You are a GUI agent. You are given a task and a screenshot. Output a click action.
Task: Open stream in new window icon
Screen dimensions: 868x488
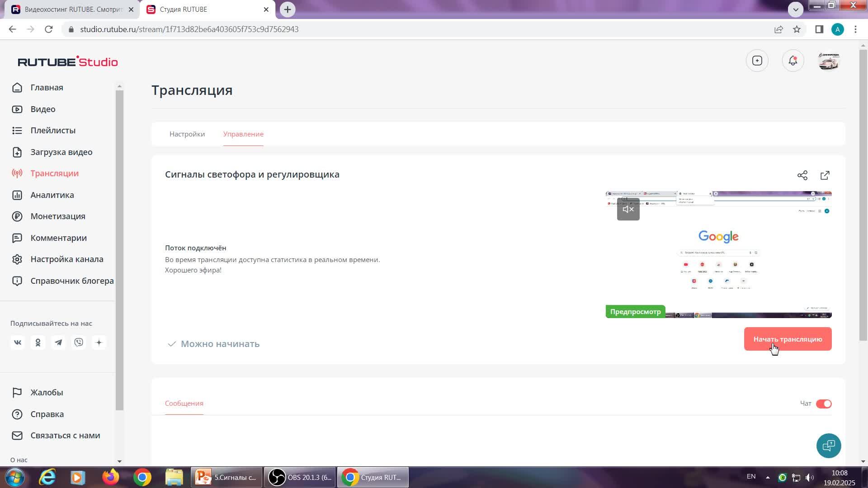pos(825,175)
